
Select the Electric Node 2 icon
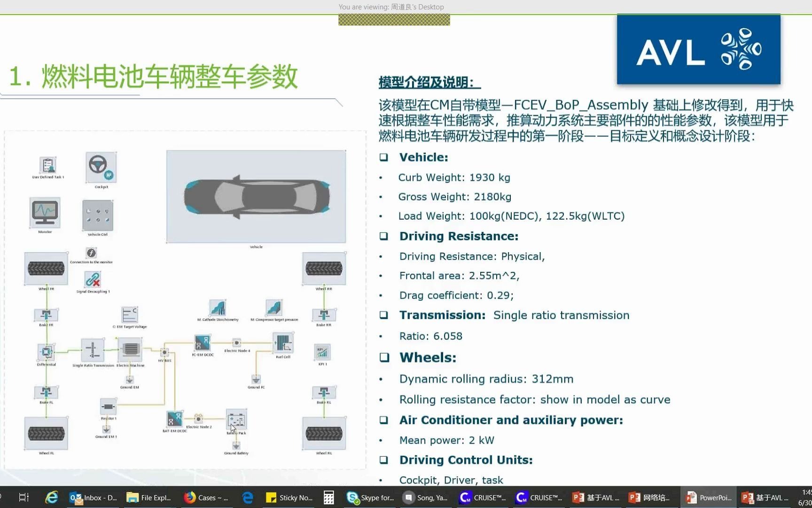click(199, 418)
